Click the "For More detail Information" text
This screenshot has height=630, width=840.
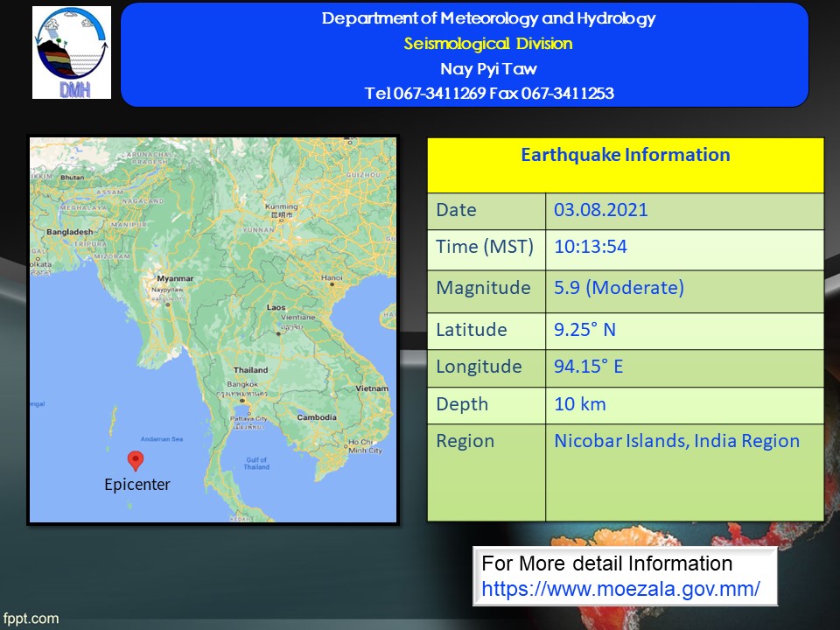[607, 563]
